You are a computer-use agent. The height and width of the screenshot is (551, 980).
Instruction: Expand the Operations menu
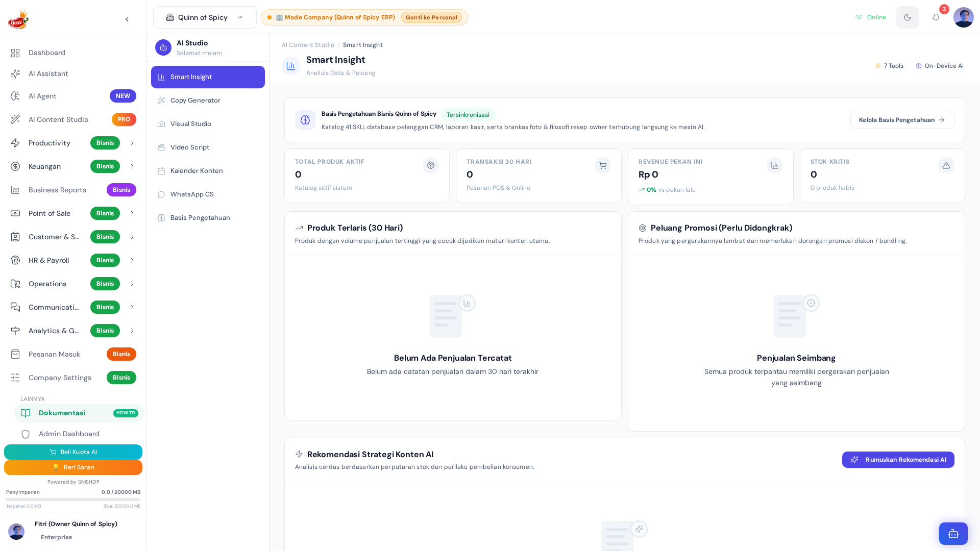pos(132,284)
